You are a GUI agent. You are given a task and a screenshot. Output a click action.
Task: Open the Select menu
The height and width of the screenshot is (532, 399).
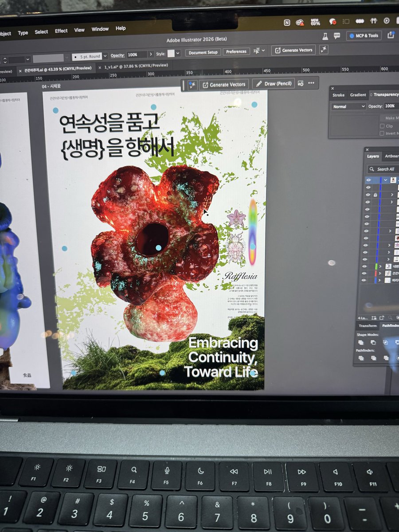(41, 32)
